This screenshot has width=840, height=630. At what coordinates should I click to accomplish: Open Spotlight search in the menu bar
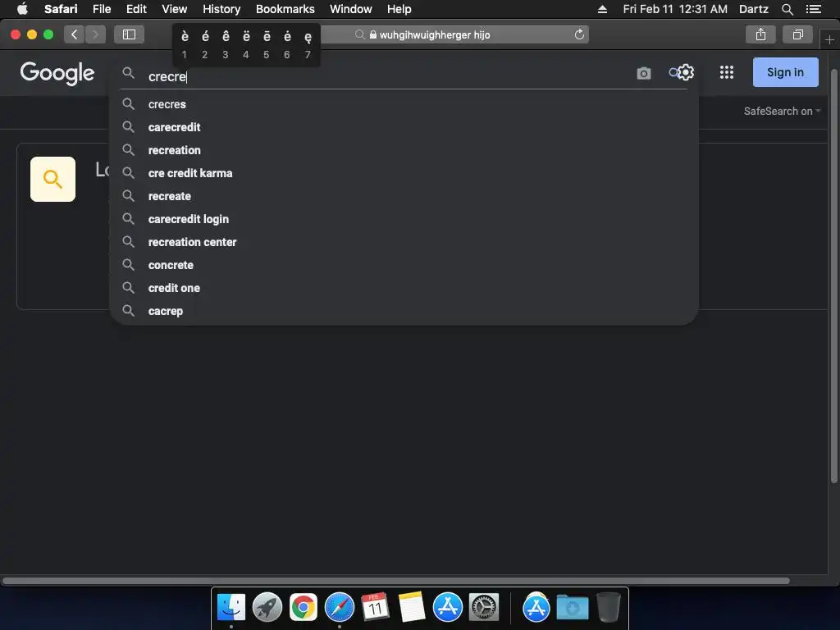pyautogui.click(x=787, y=9)
